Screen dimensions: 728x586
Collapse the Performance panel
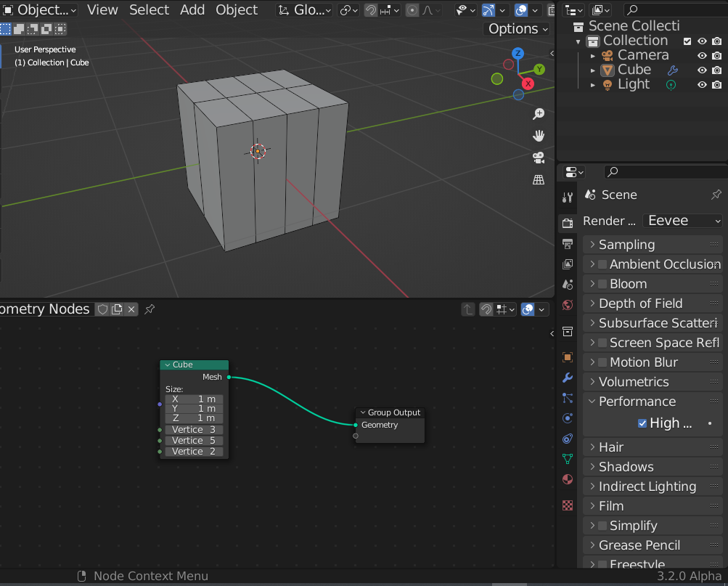[653, 401]
